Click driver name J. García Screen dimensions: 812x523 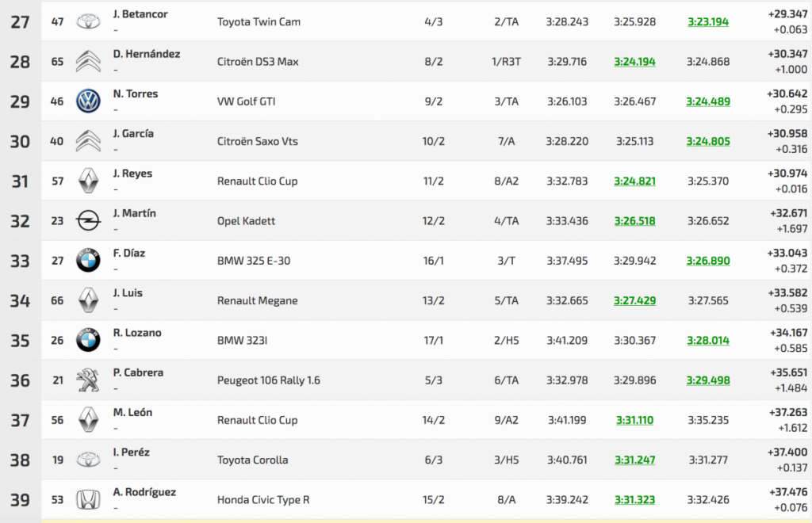133,134
